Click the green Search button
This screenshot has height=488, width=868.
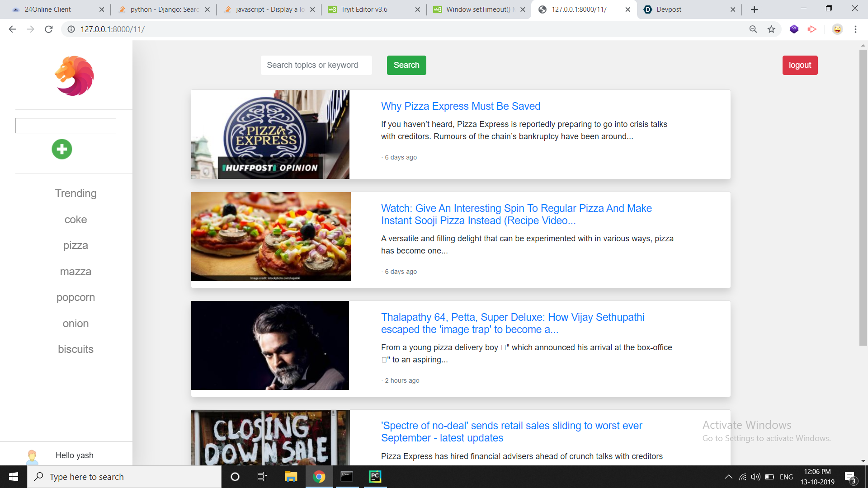tap(406, 65)
